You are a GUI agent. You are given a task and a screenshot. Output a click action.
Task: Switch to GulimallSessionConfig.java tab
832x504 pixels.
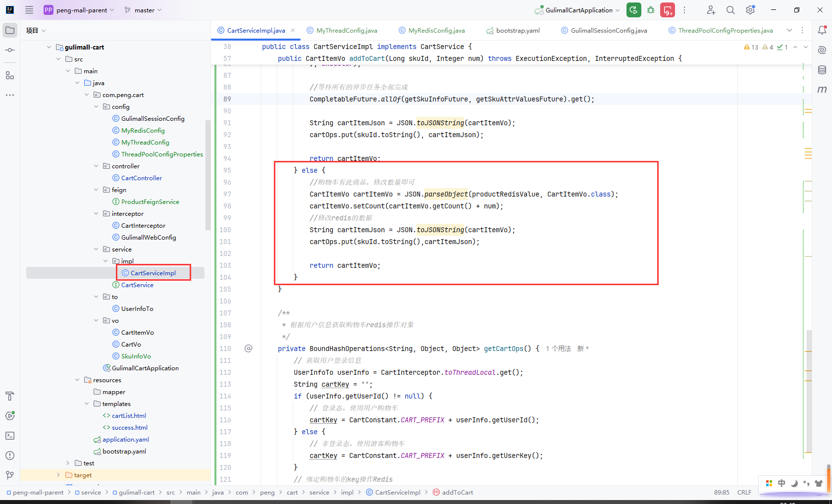coord(604,30)
